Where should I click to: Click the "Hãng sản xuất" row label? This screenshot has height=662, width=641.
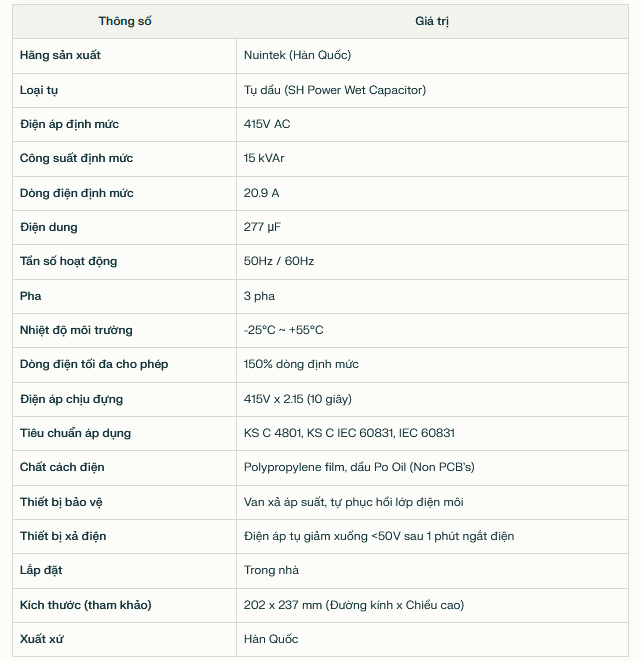pyautogui.click(x=60, y=55)
